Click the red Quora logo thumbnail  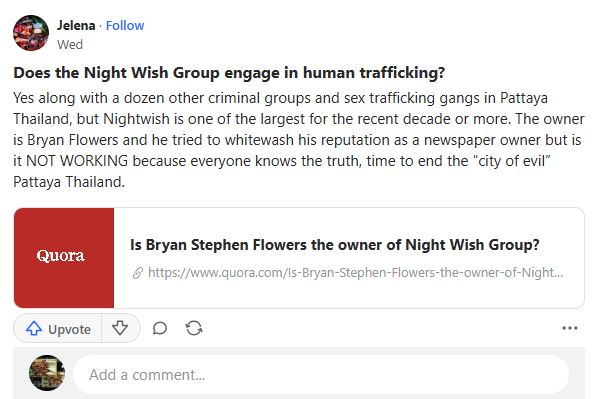coord(64,258)
